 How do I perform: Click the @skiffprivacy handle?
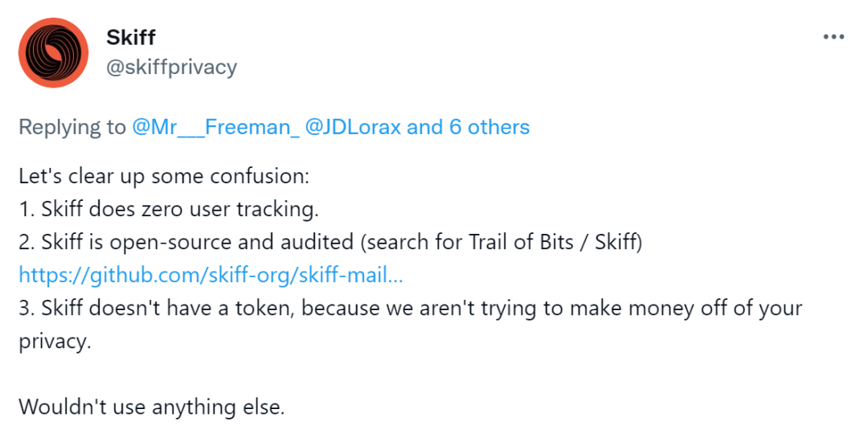pyautogui.click(x=171, y=67)
